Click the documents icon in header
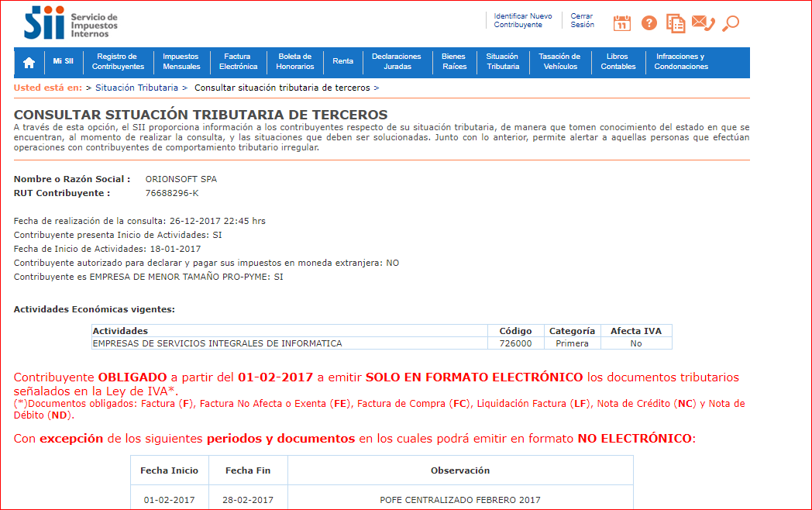This screenshot has height=510, width=812. (676, 23)
